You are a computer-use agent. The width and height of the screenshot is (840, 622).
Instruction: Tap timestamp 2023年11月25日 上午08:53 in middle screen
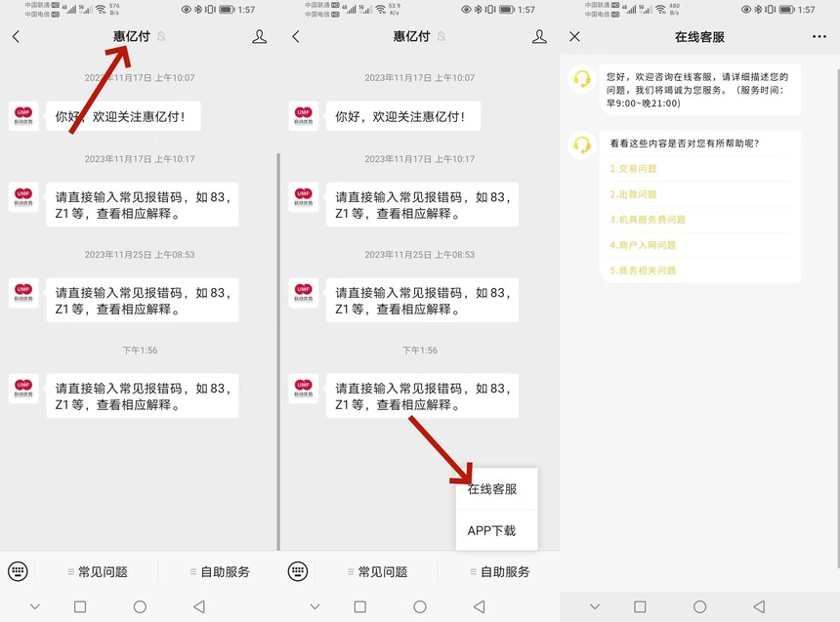(419, 255)
